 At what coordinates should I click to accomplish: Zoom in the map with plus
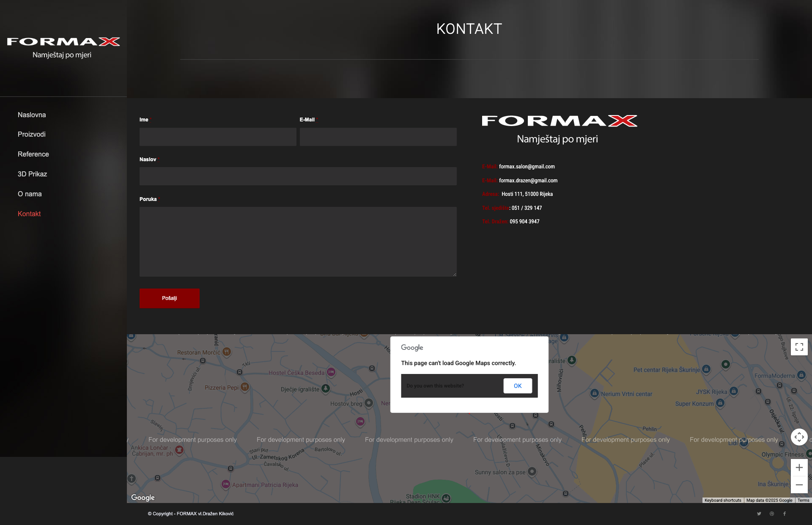pos(799,467)
